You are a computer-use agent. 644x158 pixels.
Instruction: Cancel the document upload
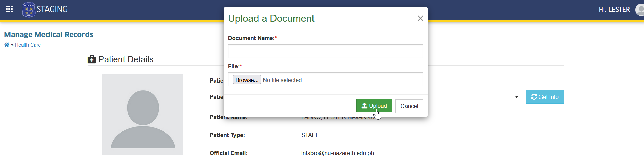(x=409, y=106)
